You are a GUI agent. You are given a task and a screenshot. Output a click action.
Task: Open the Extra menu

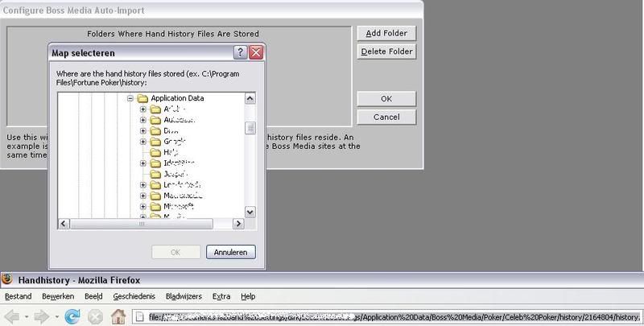coord(221,296)
